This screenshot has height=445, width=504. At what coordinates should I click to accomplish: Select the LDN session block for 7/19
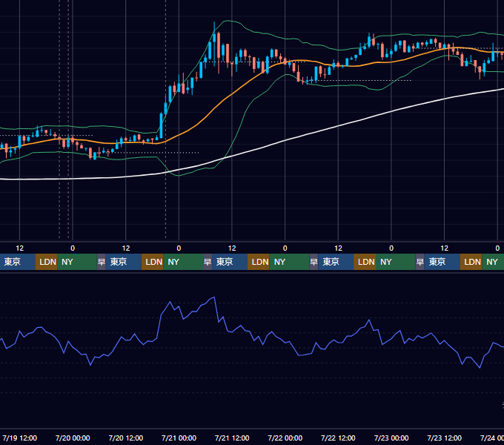tap(46, 262)
